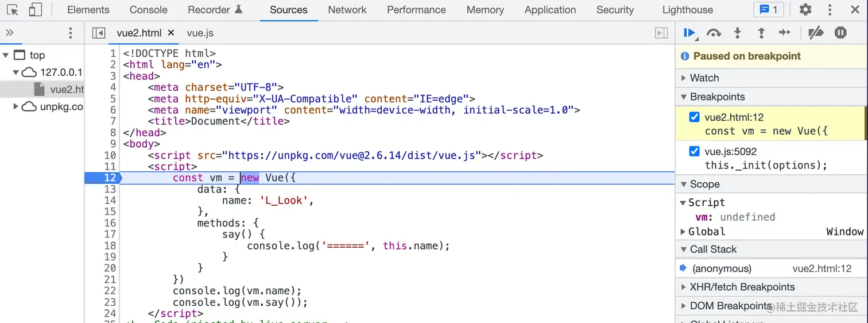This screenshot has height=323, width=868.
Task: Activate the inspect element picker icon
Action: tap(13, 10)
